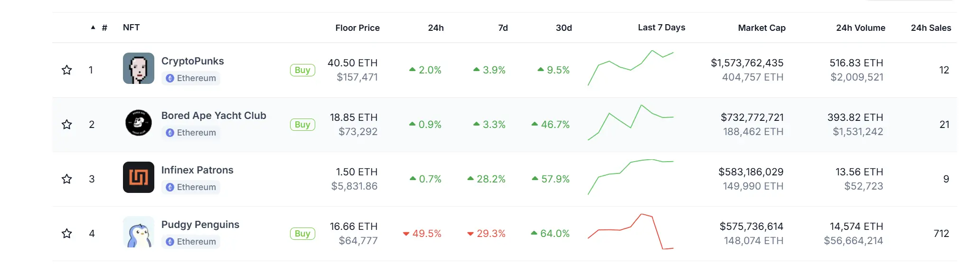Star the Infinex Patrons collection
980x264 pixels.
(x=67, y=179)
